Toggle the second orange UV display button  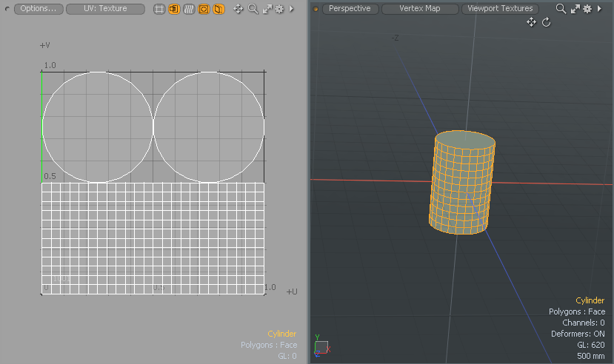tap(173, 9)
